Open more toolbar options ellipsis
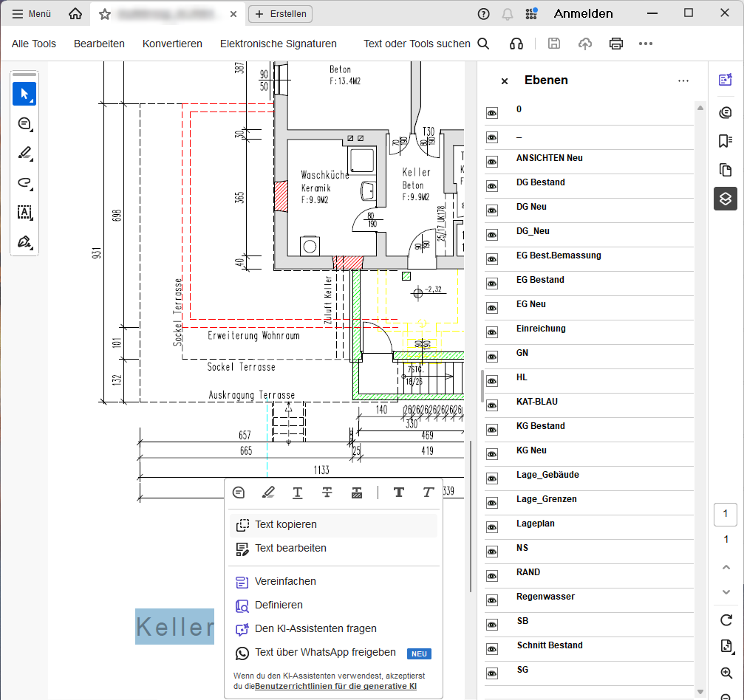The image size is (744, 700). click(x=645, y=44)
